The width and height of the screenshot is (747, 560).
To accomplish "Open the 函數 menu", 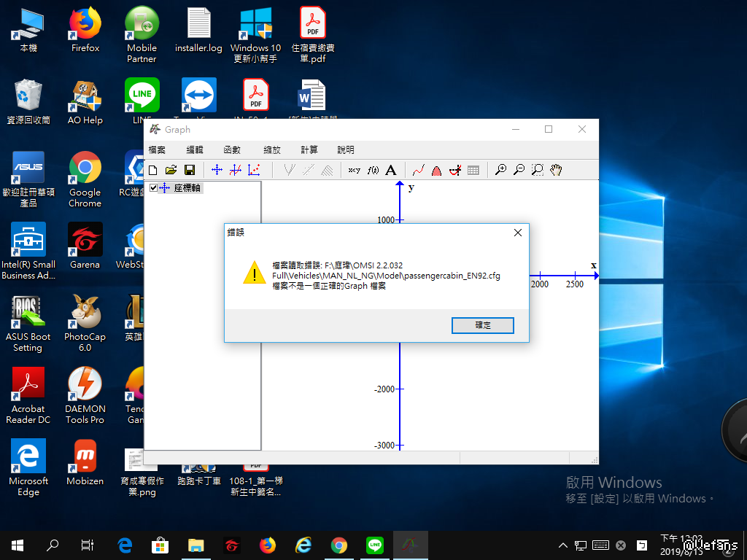I will [232, 150].
